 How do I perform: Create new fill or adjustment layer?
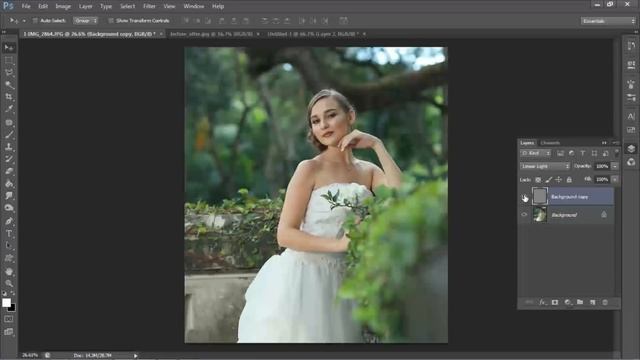pyautogui.click(x=567, y=302)
